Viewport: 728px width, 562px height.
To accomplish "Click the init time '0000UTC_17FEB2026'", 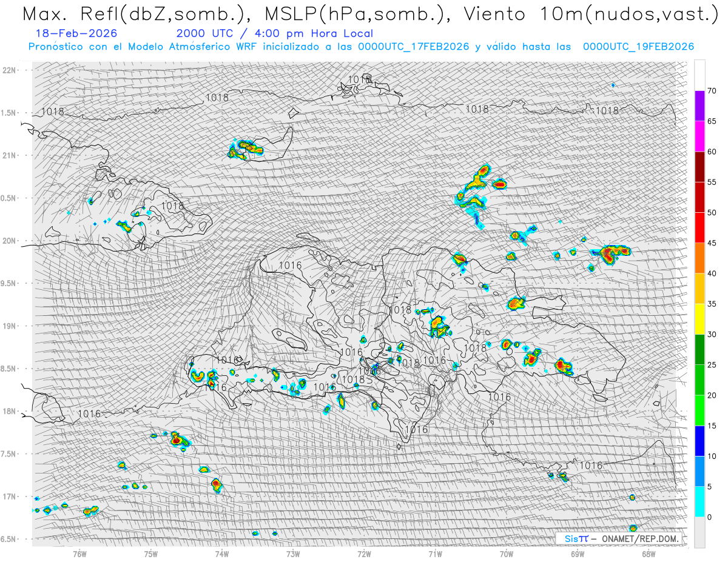I will click(413, 47).
